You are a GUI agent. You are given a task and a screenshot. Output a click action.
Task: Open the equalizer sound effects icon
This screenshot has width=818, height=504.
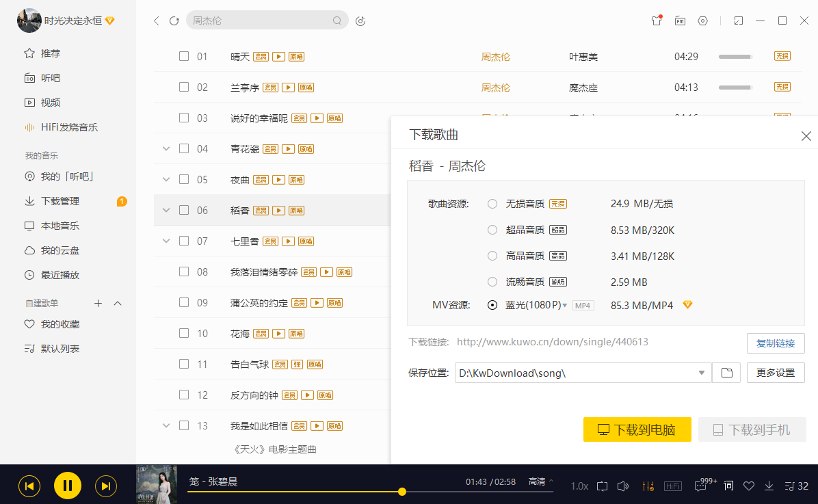(648, 486)
